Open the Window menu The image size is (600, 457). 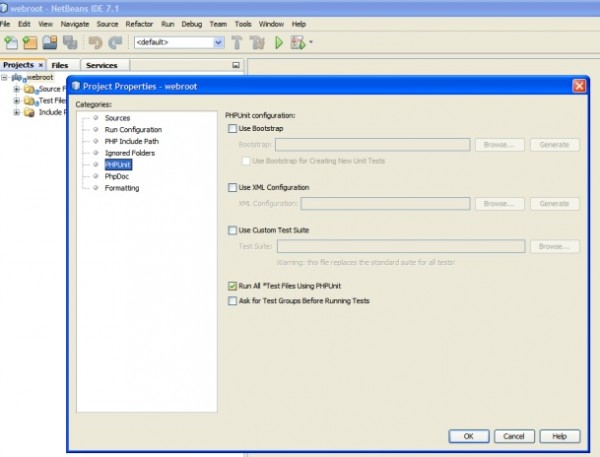tap(271, 24)
